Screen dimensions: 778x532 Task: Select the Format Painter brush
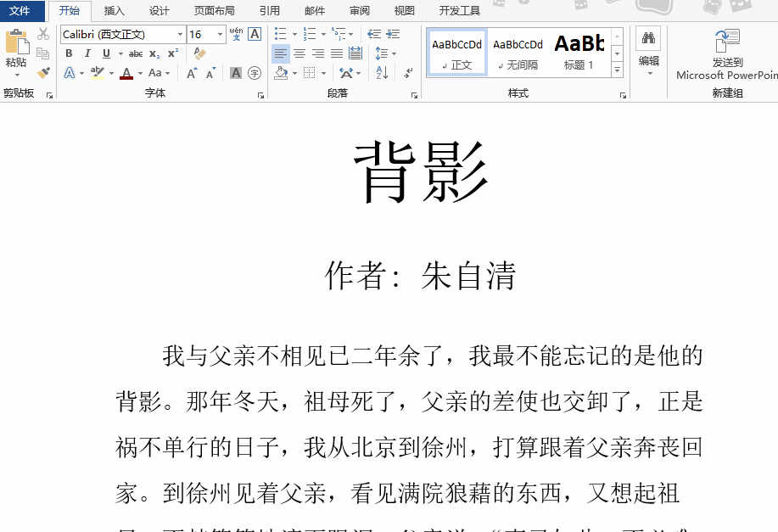[43, 72]
